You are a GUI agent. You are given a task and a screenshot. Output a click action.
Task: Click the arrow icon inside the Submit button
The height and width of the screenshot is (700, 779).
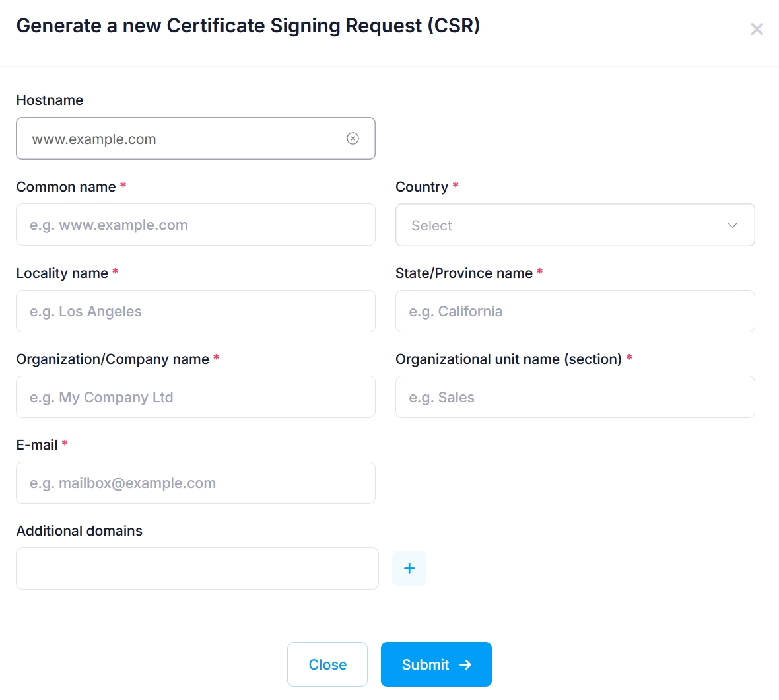465,664
